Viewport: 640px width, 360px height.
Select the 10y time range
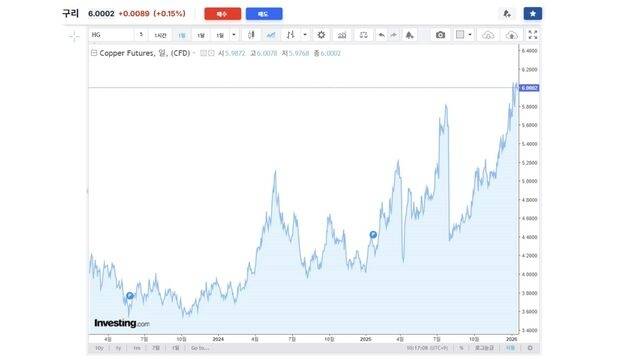pyautogui.click(x=99, y=348)
